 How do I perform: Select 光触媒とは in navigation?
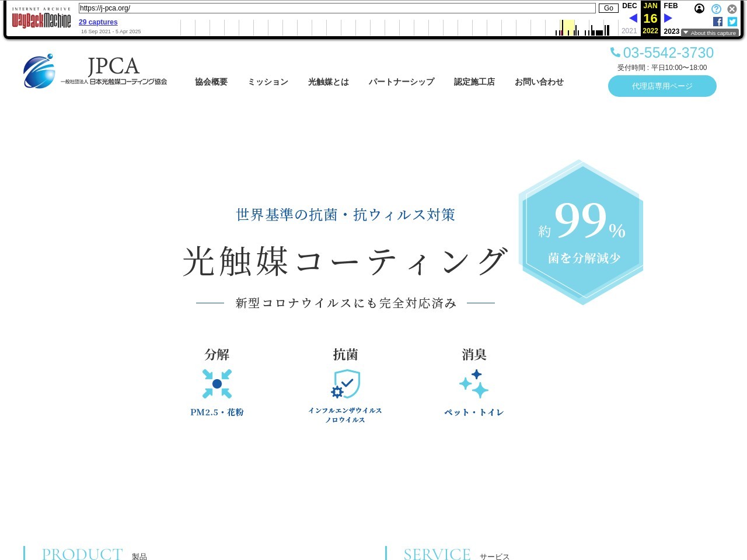pyautogui.click(x=329, y=82)
